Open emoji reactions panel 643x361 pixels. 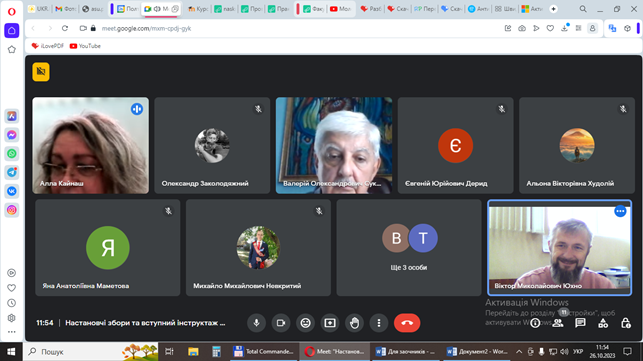(x=306, y=323)
